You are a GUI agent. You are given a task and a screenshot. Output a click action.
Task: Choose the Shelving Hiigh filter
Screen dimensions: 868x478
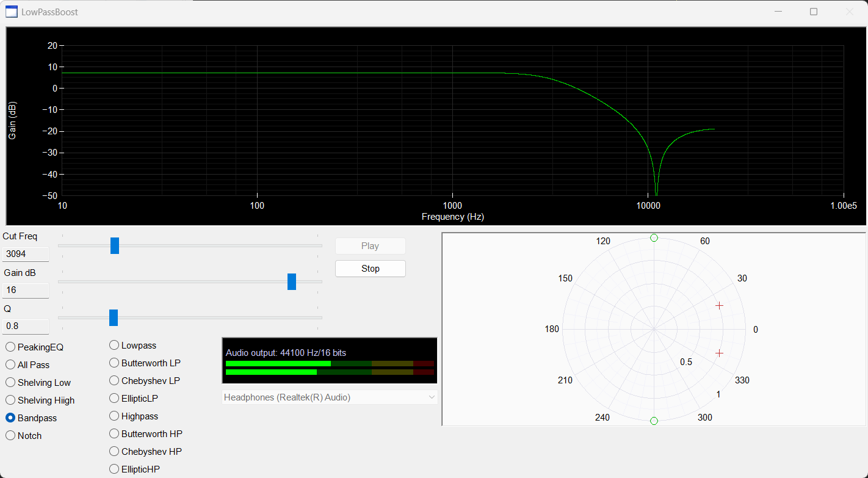click(x=40, y=400)
